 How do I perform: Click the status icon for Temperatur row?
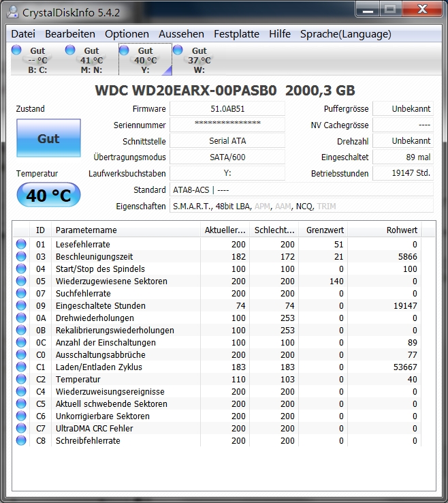tap(21, 379)
